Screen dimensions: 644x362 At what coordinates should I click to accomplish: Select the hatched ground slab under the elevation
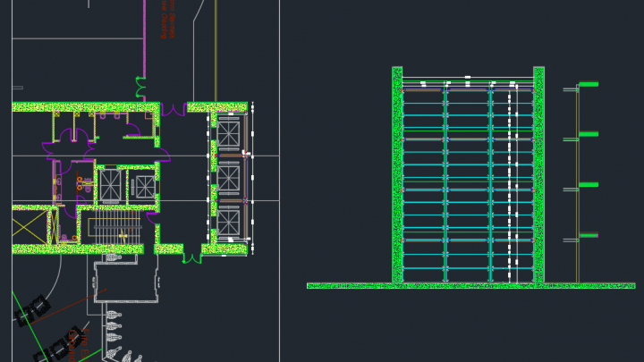pos(471,286)
